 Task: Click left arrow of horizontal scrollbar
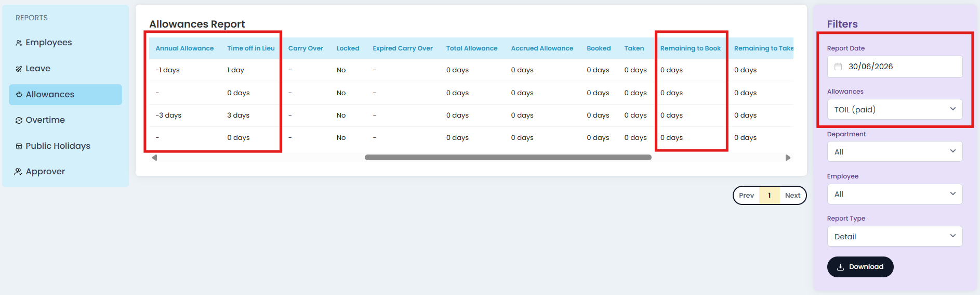point(154,158)
